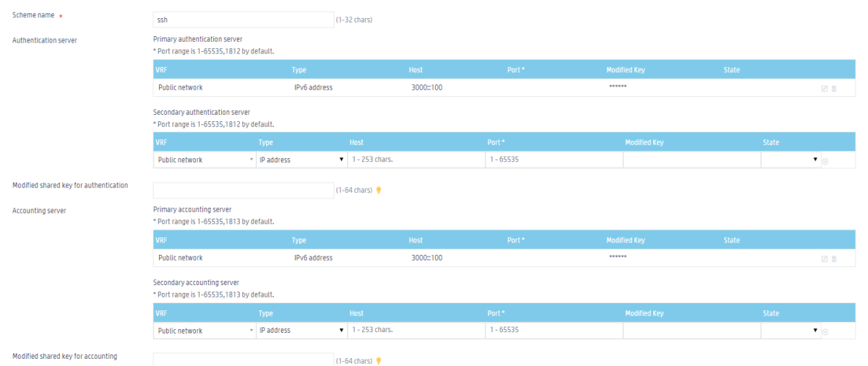Click Modified Key field of secondary accounting server
Image resolution: width=868 pixels, height=366 pixels.
pos(692,331)
